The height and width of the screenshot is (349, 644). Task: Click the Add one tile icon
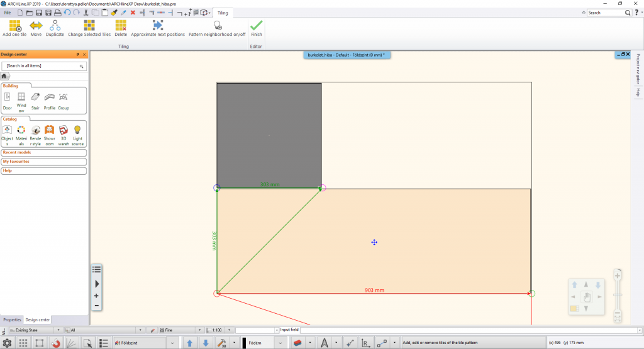[14, 26]
